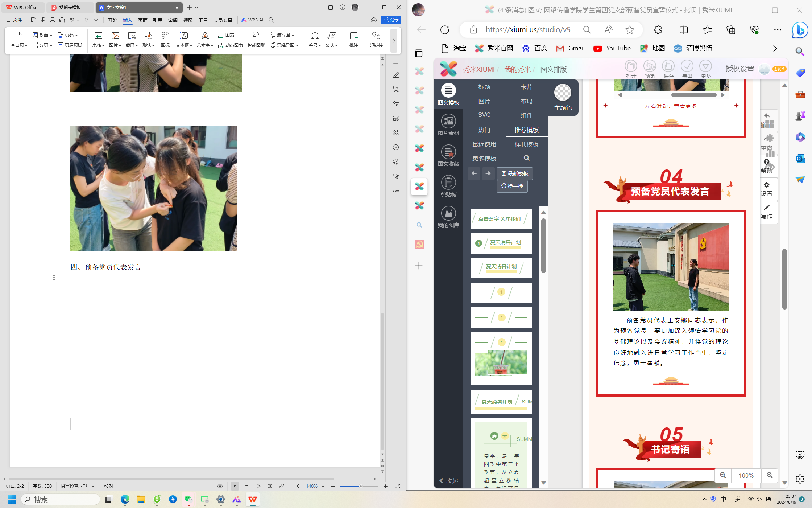Click the Bing Copilot icon in Edge
Viewport: 812px width, 508px height.
pyautogui.click(x=800, y=30)
